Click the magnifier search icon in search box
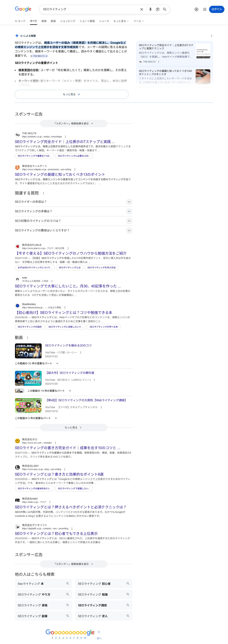The image size is (228, 644). click(x=165, y=9)
